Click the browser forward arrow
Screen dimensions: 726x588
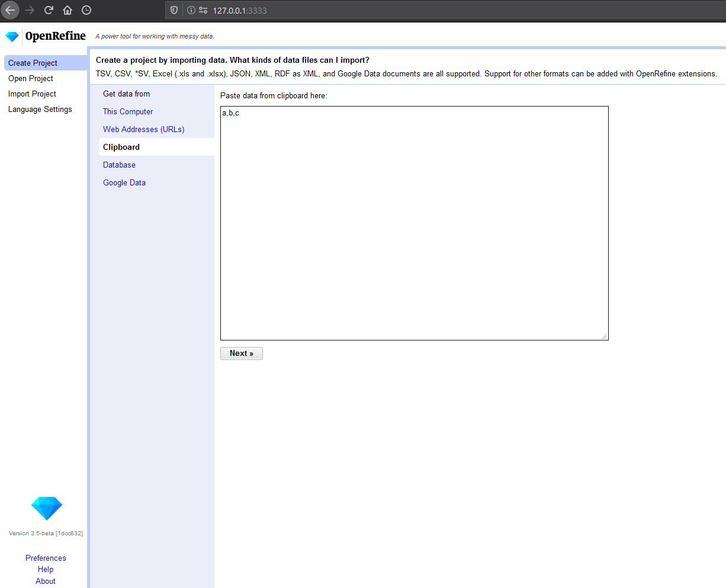coord(30,10)
